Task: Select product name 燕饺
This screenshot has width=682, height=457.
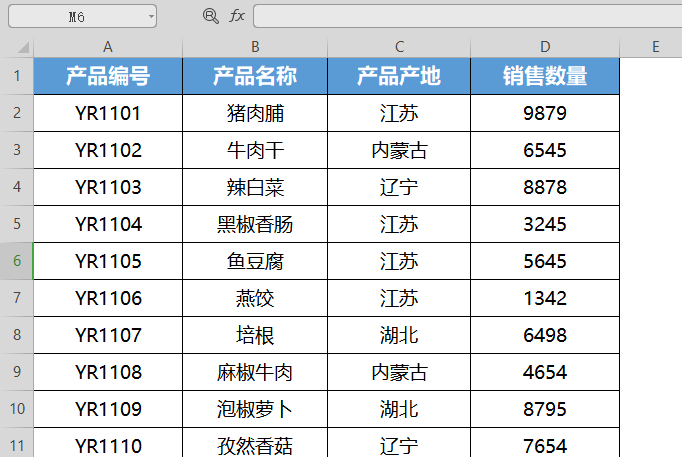Action: (255, 298)
